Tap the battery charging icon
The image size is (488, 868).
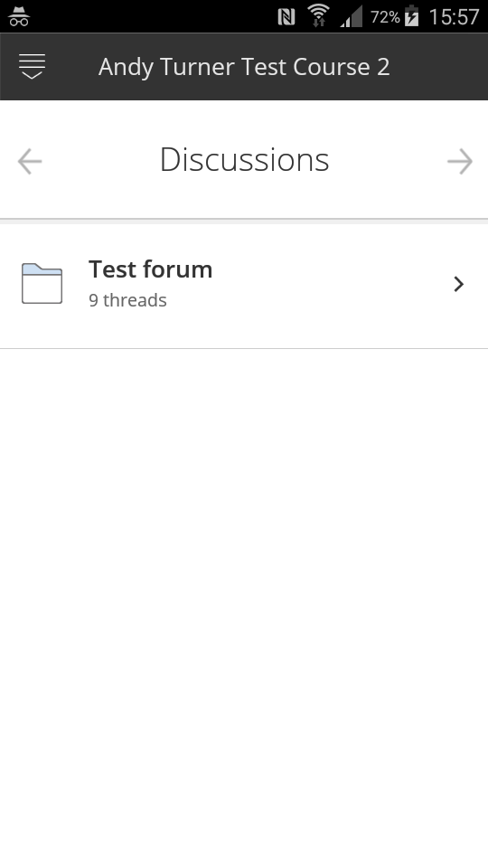point(412,16)
